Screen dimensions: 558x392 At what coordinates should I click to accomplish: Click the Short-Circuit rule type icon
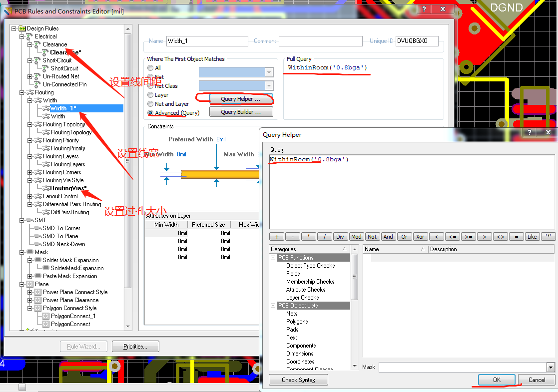(38, 60)
